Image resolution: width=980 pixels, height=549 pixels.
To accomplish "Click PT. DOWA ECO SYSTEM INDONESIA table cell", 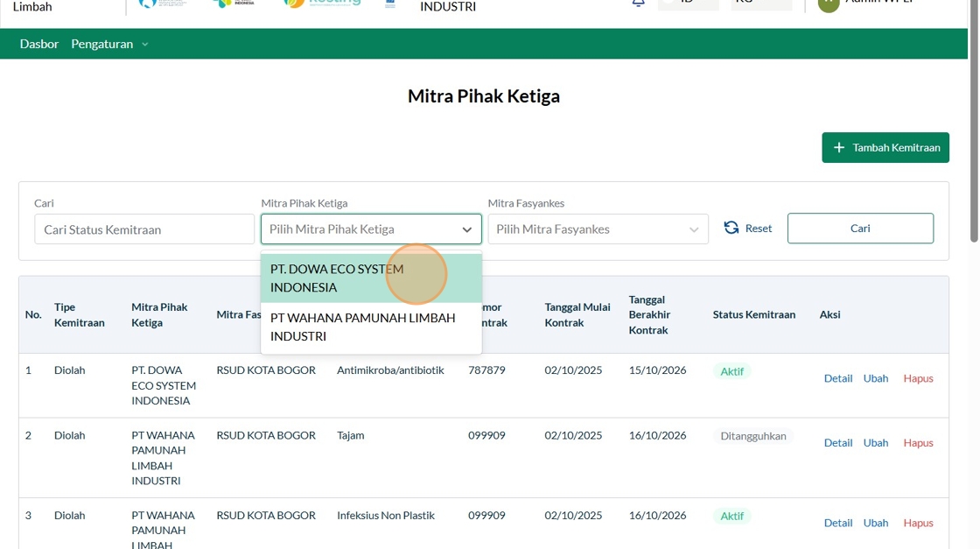I will [163, 385].
